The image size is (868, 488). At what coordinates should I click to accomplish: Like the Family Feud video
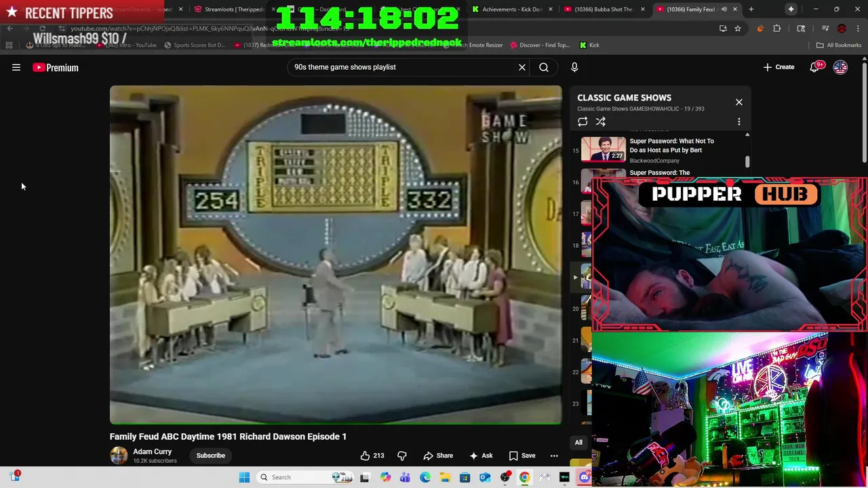(372, 455)
